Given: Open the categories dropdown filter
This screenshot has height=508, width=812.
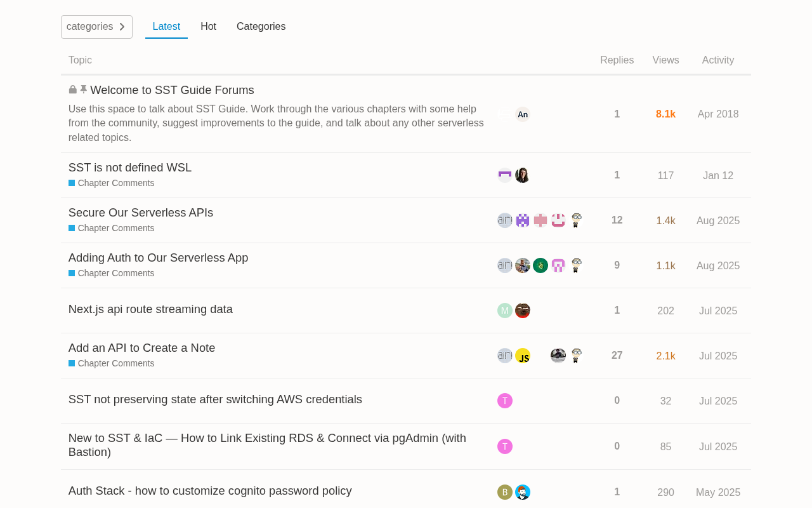Looking at the screenshot, I should [96, 27].
